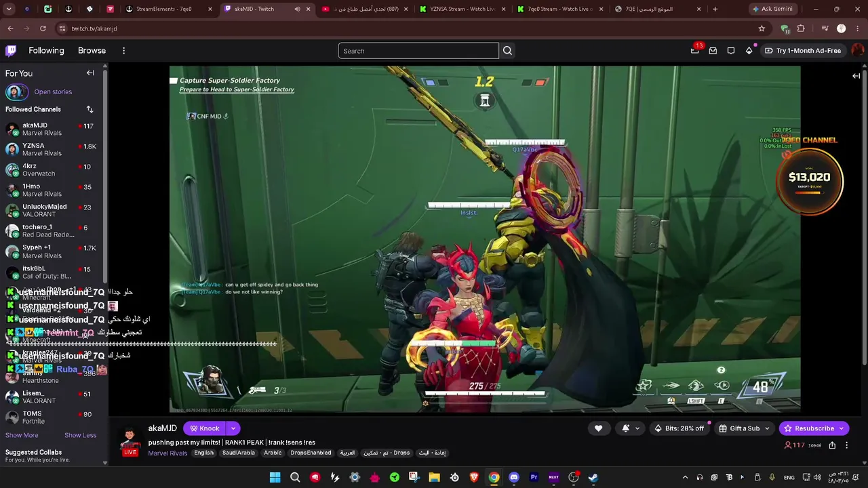Click the akaMJD streamer avatar
Image resolution: width=868 pixels, height=488 pixels.
(x=130, y=441)
